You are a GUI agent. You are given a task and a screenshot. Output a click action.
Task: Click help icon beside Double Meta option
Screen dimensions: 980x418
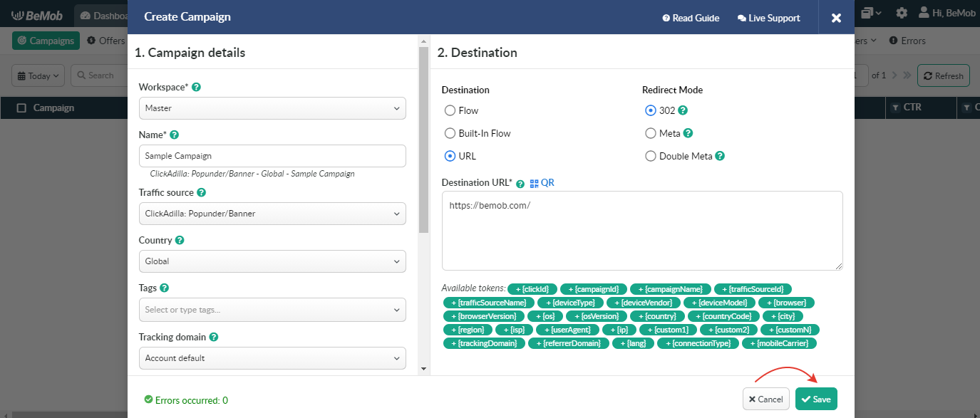(720, 156)
